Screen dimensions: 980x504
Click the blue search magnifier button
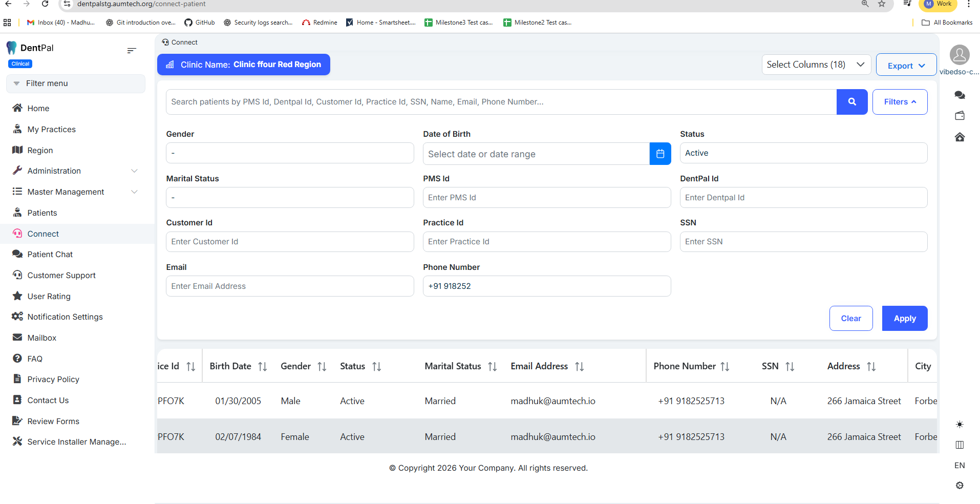pos(851,102)
